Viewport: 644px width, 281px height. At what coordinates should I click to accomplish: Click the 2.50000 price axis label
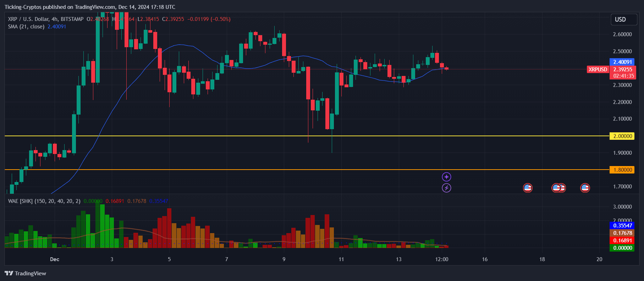pos(622,51)
